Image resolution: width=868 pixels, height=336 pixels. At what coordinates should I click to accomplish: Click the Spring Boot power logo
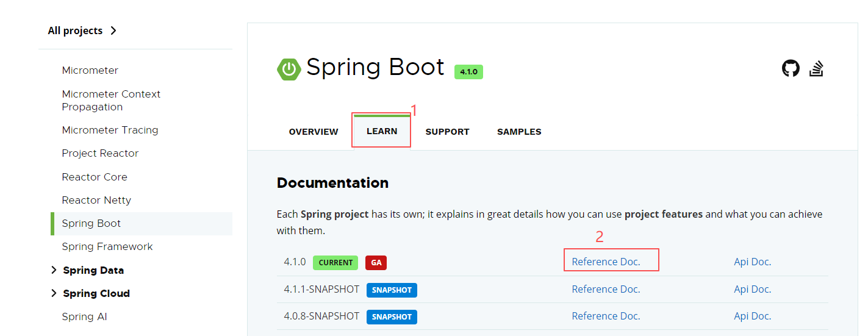pyautogui.click(x=289, y=69)
